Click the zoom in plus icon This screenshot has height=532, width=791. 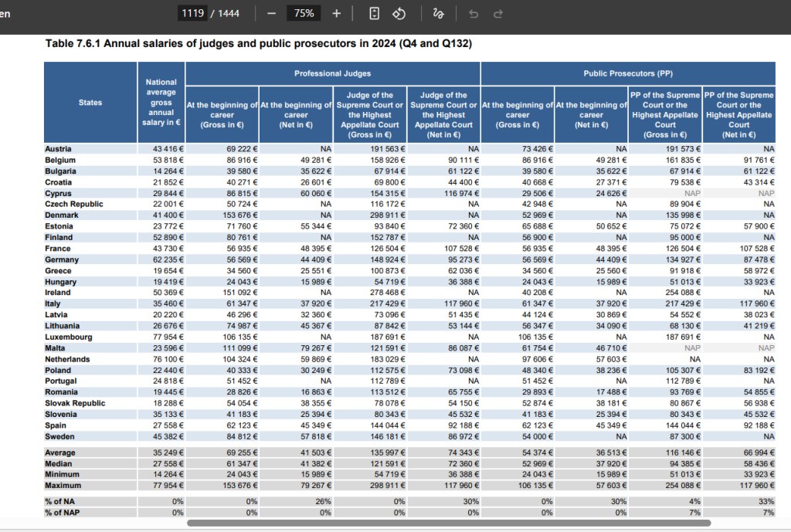(x=337, y=14)
